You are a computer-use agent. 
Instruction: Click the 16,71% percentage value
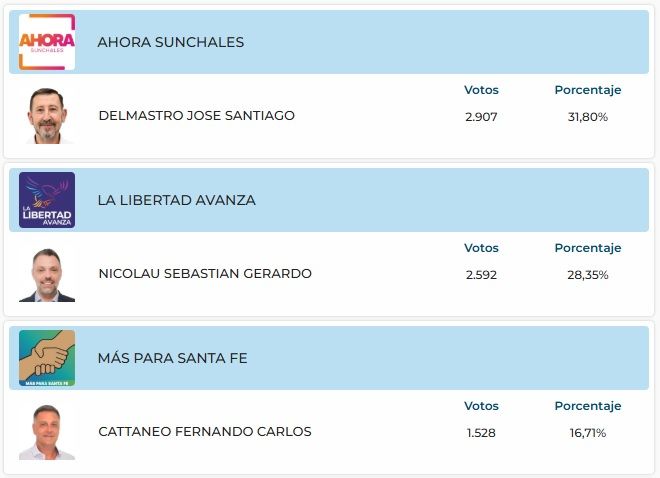point(588,433)
